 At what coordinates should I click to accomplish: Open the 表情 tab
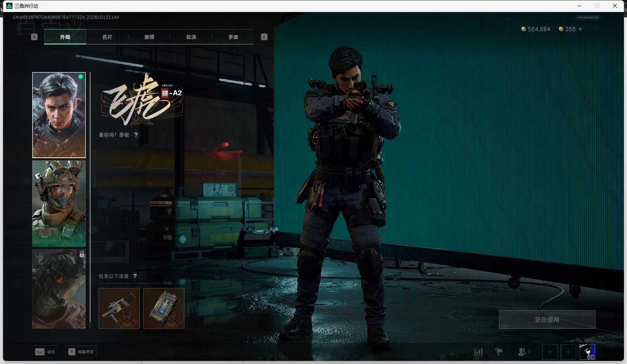click(149, 37)
